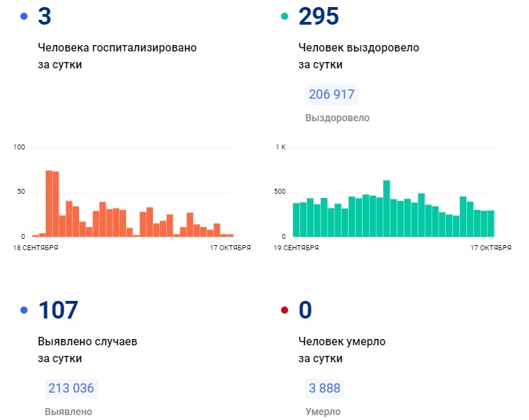
Task: Select the 206 917 total recovered badge
Action: click(x=332, y=94)
